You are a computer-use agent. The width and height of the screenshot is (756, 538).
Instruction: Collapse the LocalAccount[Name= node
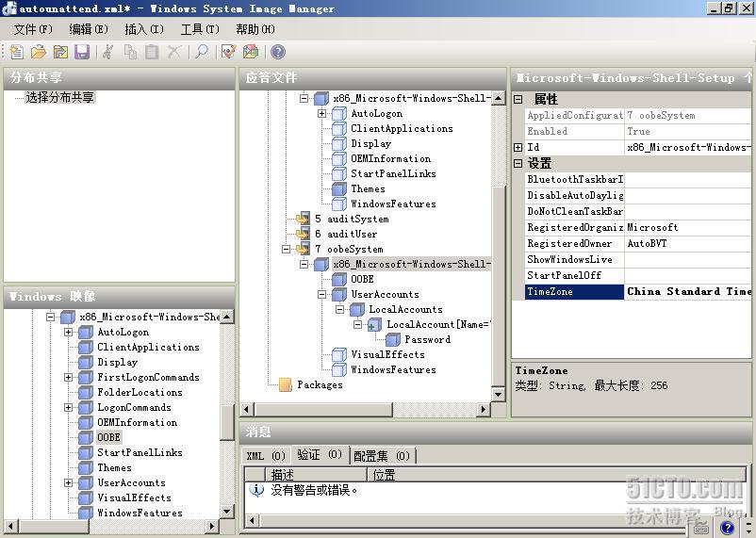click(x=358, y=324)
